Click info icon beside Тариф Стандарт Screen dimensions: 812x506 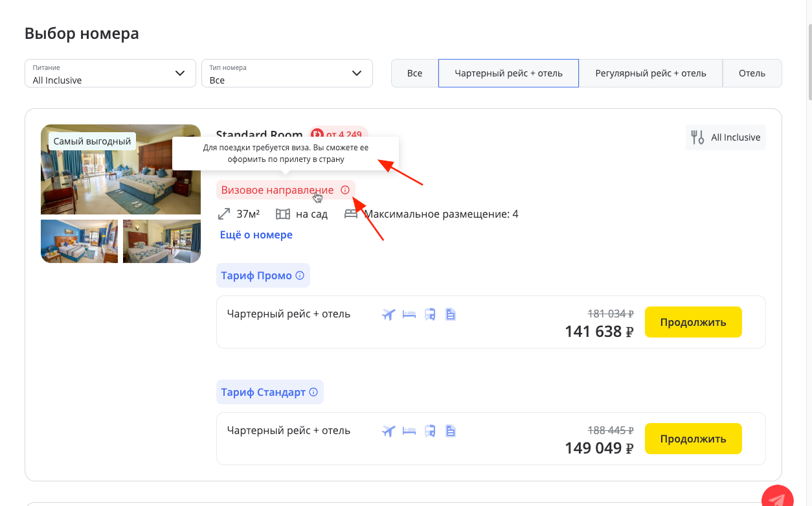313,392
